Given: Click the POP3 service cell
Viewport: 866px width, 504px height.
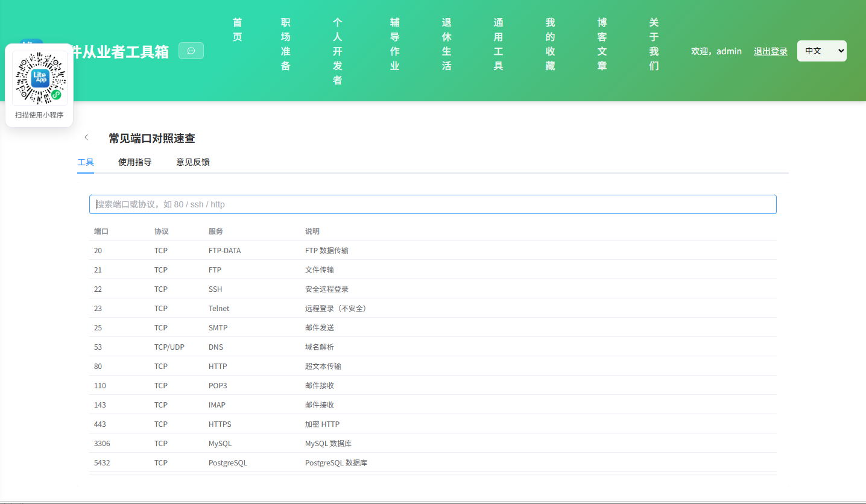Looking at the screenshot, I should 218,386.
